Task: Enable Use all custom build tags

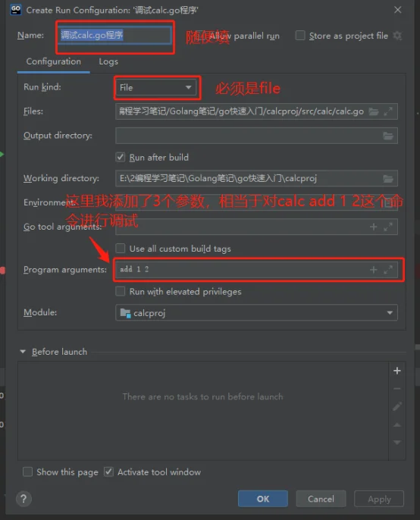Action: (121, 249)
